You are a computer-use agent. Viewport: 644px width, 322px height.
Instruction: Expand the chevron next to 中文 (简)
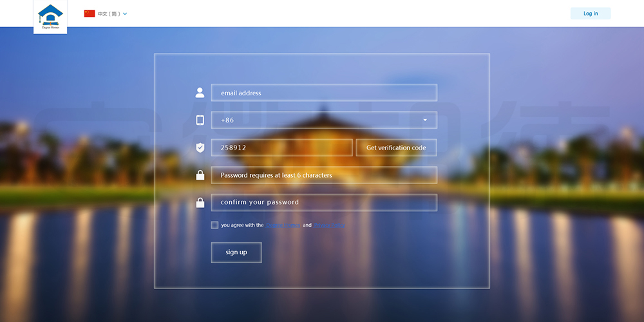125,14
